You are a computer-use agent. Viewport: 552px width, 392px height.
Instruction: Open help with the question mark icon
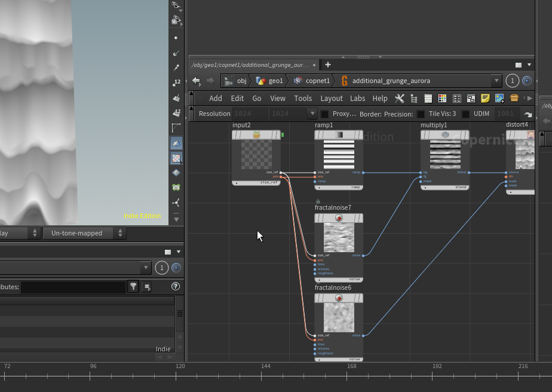[x=176, y=287]
